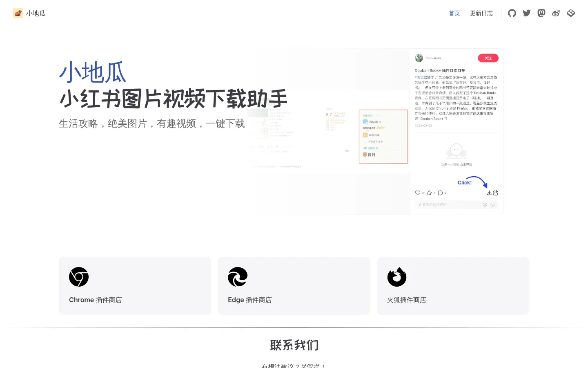Click the Firefox browser icon
Screen dimensions: 588x368
[x=397, y=277]
